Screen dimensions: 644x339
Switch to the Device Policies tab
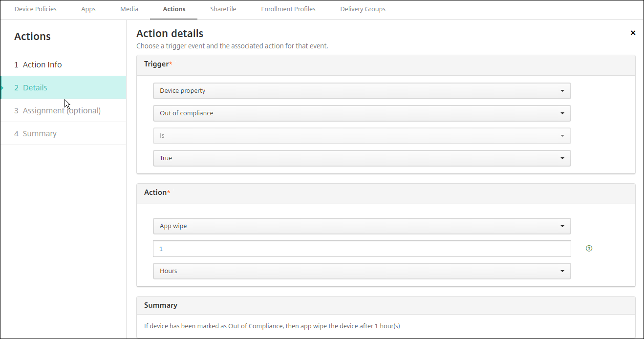[36, 9]
